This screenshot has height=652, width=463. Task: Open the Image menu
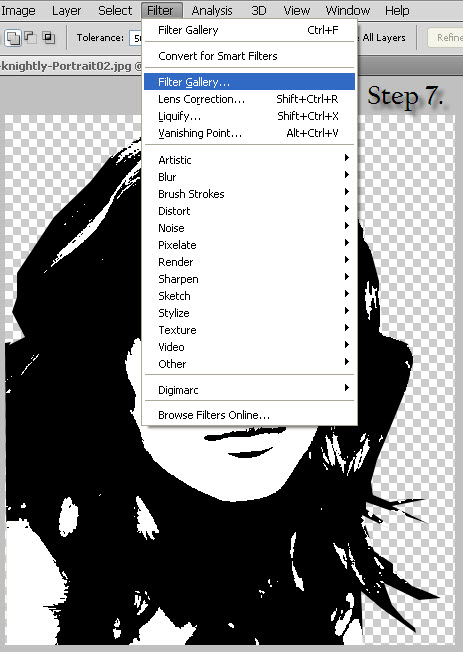(x=18, y=10)
